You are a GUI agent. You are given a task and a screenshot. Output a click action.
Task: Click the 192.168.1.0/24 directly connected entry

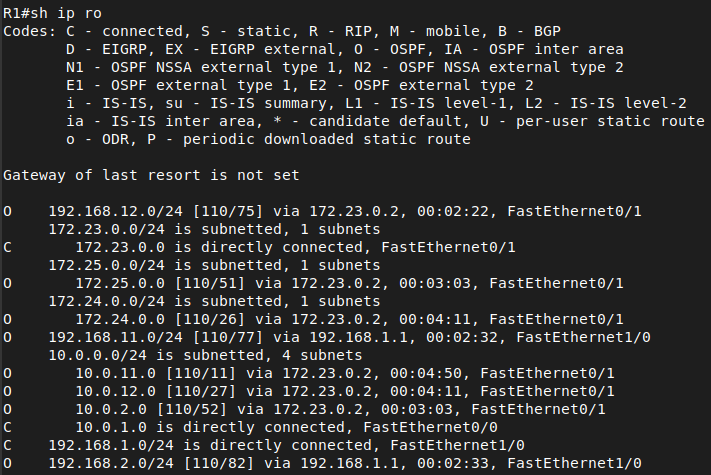coord(263,445)
